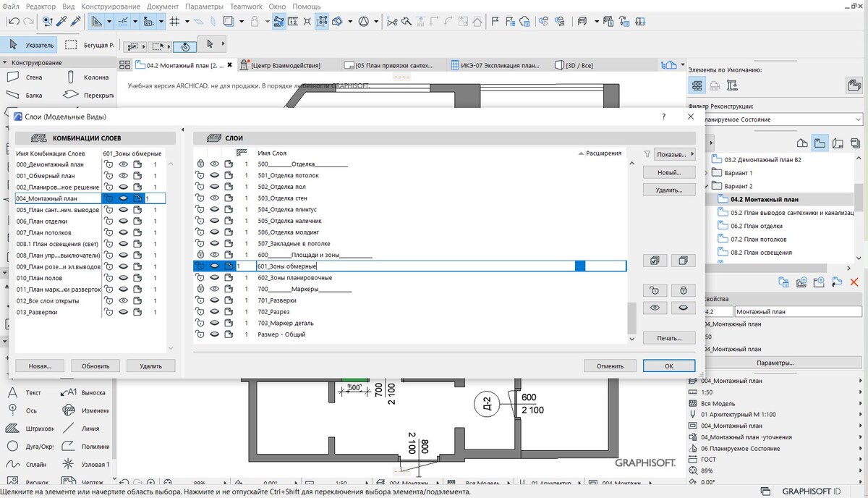Pick the Текст text tool
The height and width of the screenshot is (498, 868).
coord(25,392)
